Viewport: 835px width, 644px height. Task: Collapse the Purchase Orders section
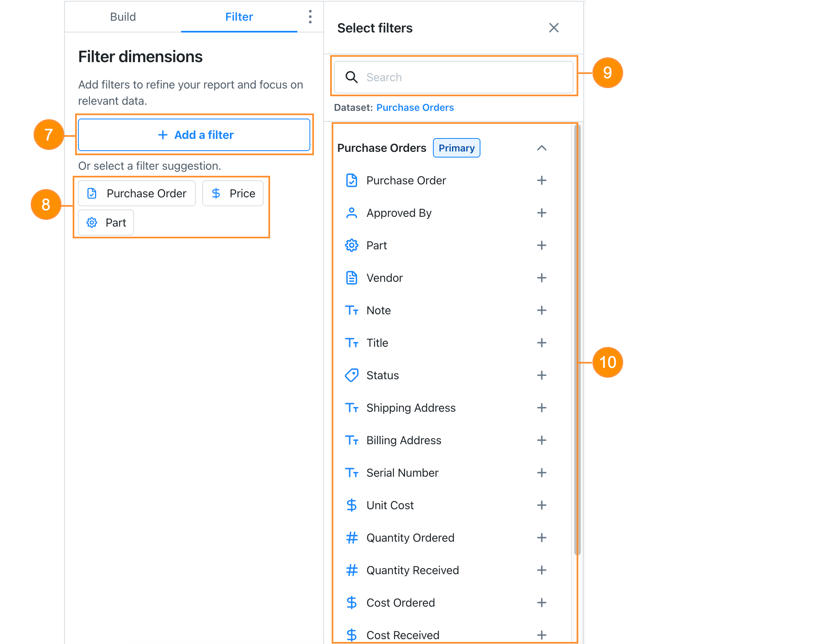coord(542,148)
